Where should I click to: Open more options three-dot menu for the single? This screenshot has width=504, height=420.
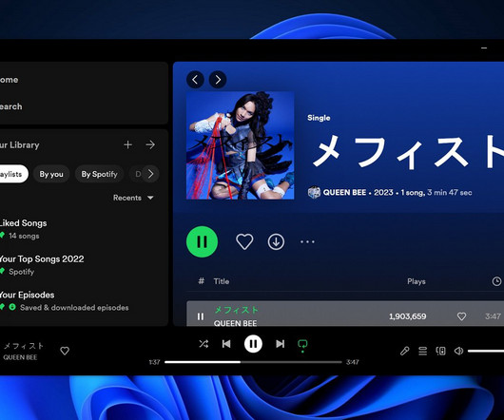click(307, 241)
